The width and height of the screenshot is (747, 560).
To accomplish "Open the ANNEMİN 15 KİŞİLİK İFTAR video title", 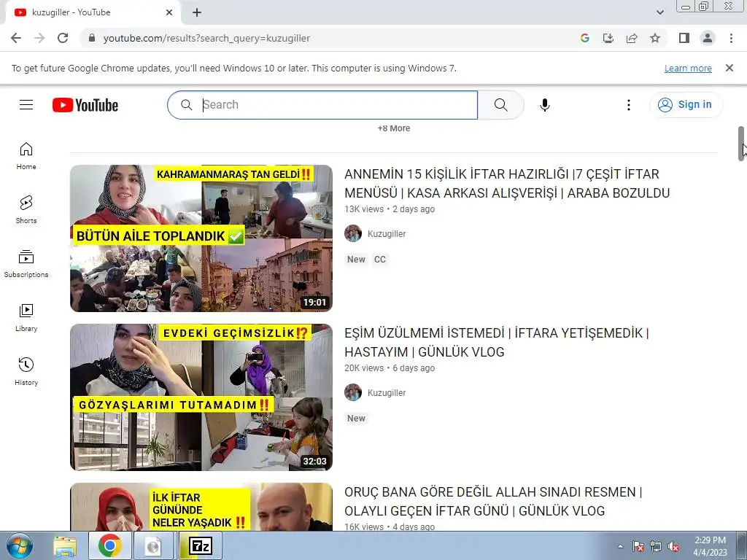I will [507, 183].
